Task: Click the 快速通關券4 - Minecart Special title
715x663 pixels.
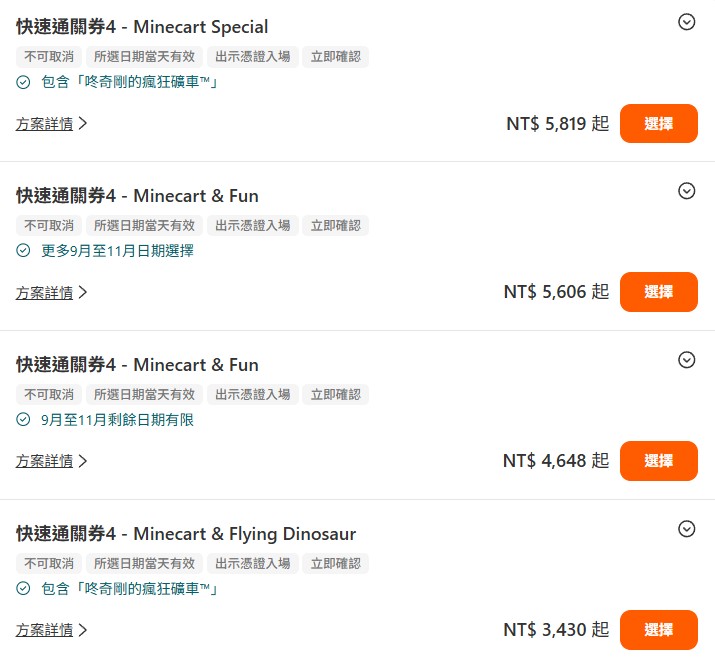Action: click(x=142, y=27)
